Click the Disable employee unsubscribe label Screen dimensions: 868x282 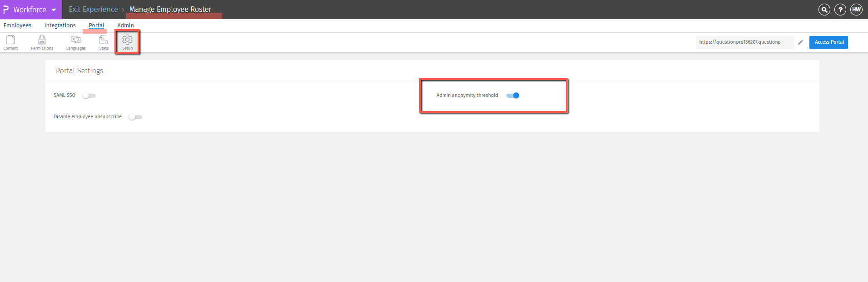pos(88,117)
